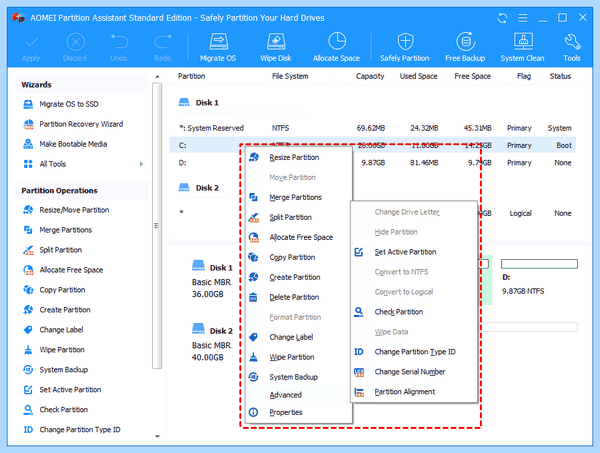Choose Resize Partition in the context menu

point(298,157)
